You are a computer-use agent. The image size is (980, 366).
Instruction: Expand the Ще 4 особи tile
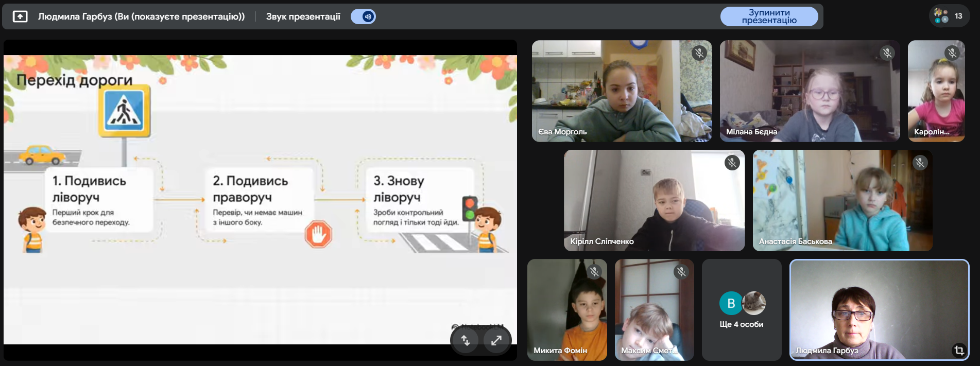[x=742, y=310]
